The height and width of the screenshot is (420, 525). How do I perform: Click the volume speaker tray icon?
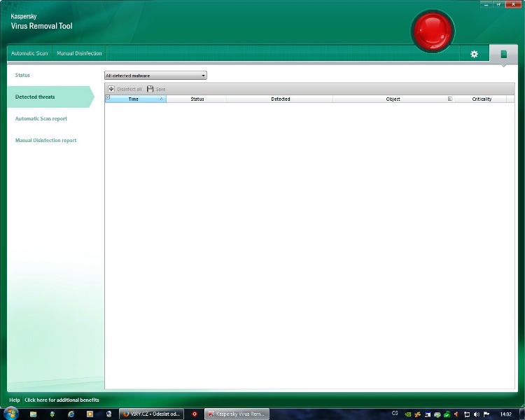point(456,414)
